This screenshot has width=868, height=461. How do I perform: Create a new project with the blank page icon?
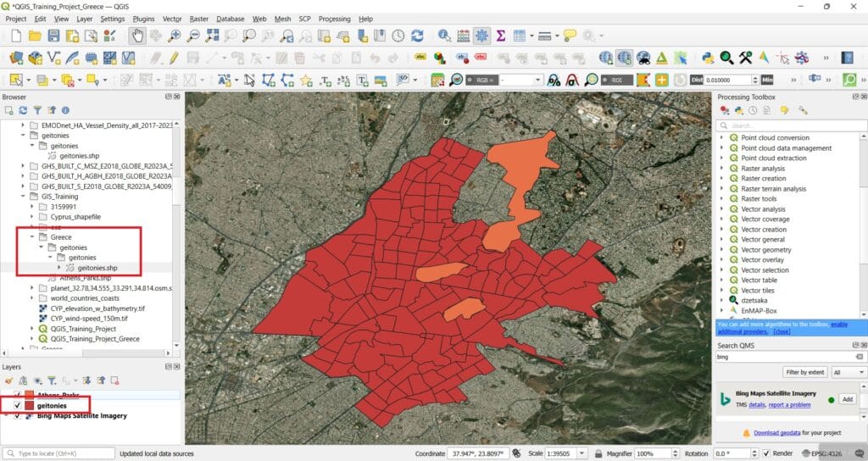pos(16,36)
